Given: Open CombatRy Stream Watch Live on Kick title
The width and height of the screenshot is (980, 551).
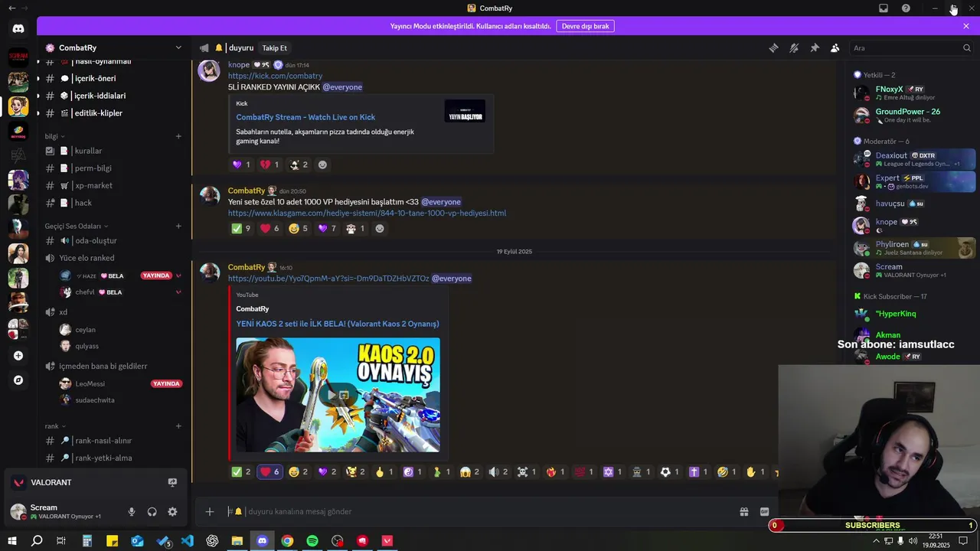Looking at the screenshot, I should coord(305,117).
